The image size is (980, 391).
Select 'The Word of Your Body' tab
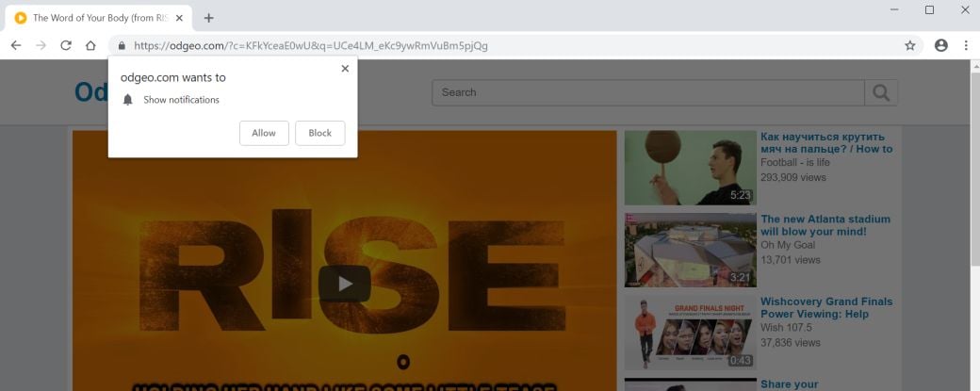[x=99, y=18]
